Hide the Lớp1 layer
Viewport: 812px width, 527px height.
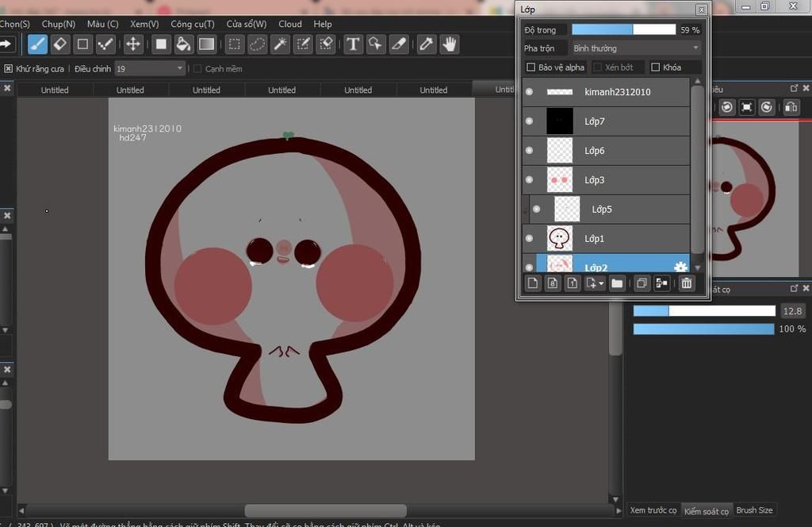tap(529, 238)
